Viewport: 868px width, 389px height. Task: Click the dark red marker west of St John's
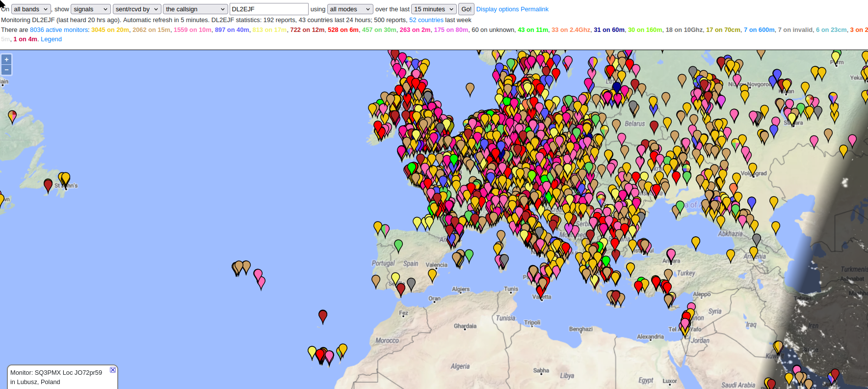coord(48,185)
